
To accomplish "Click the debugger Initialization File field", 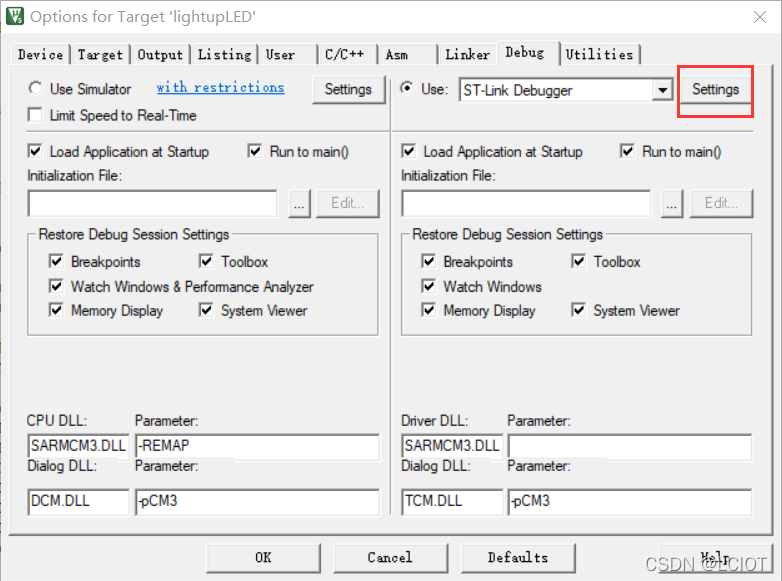I will click(x=526, y=203).
